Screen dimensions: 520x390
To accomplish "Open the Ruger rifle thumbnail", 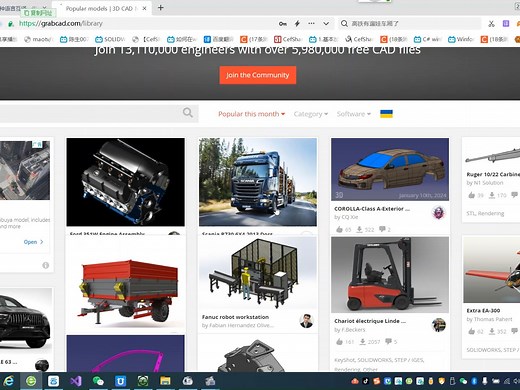I will click(x=492, y=154).
